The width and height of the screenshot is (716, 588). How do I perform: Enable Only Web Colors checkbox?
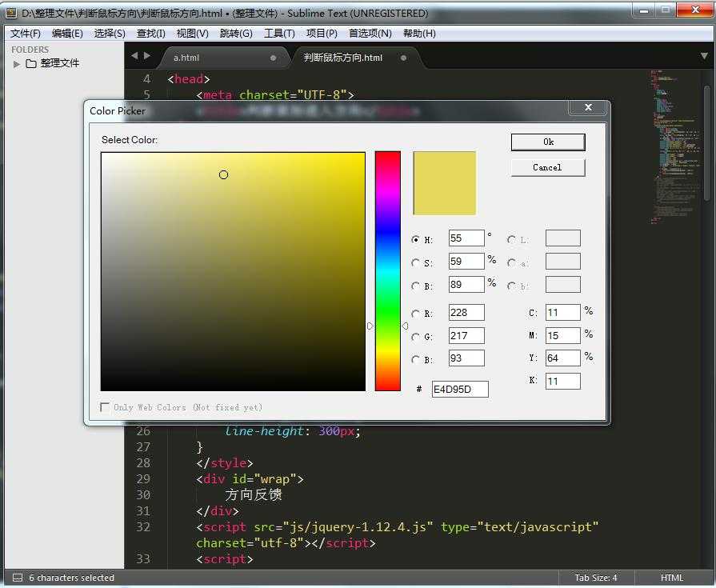coord(105,406)
